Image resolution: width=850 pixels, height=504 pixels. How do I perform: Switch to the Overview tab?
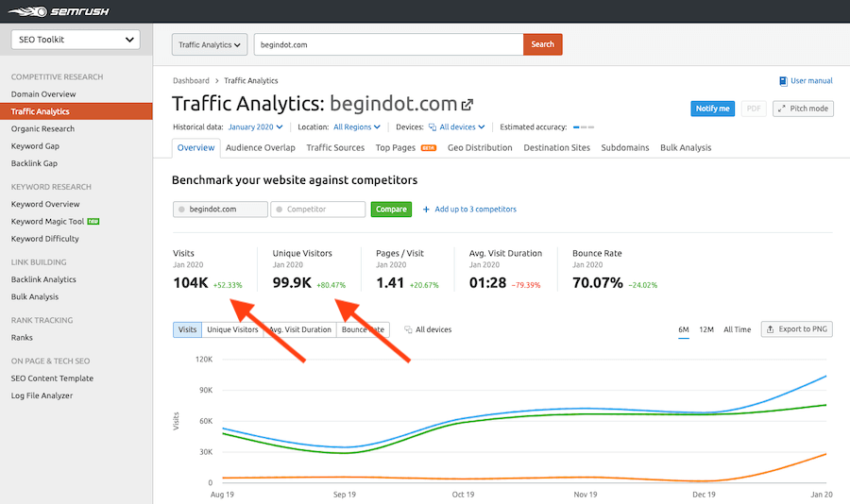click(195, 148)
